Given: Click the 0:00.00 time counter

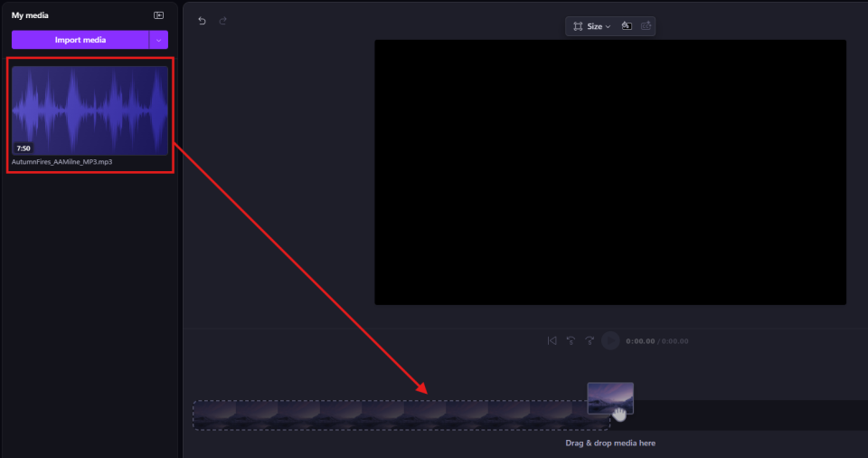Looking at the screenshot, I should [640, 341].
